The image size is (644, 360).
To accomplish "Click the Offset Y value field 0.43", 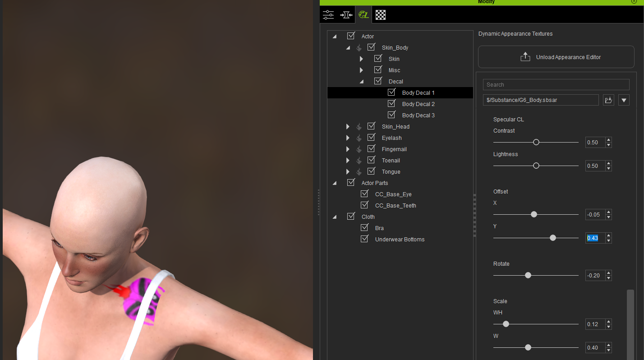I will 595,238.
